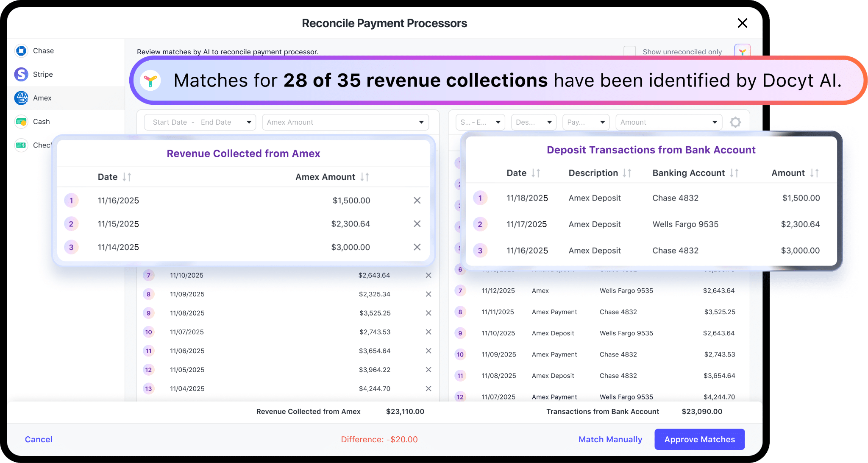This screenshot has height=463, width=868.
Task: Open the S... - E... date filter dropdown
Action: pos(480,122)
